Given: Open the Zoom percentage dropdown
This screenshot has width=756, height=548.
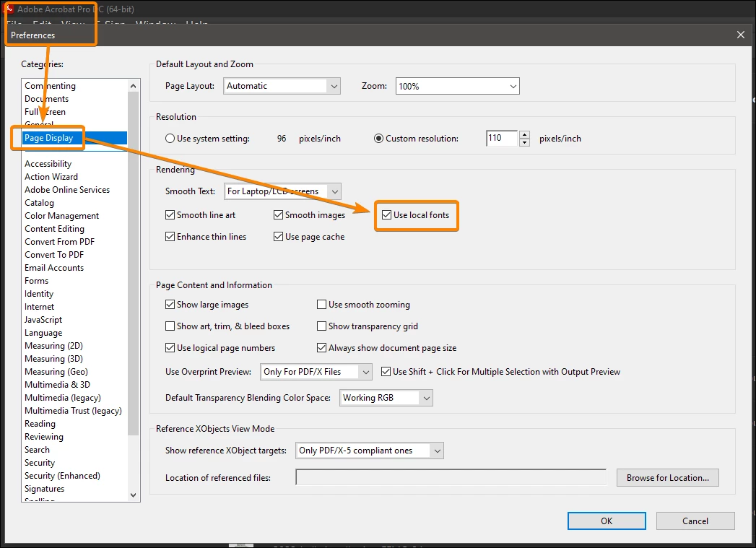Looking at the screenshot, I should click(x=457, y=86).
